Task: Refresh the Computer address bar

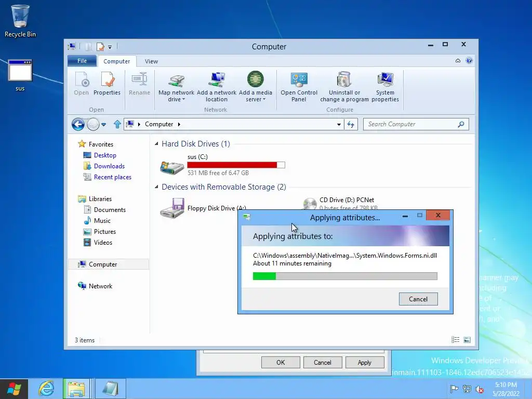Action: pos(351,125)
